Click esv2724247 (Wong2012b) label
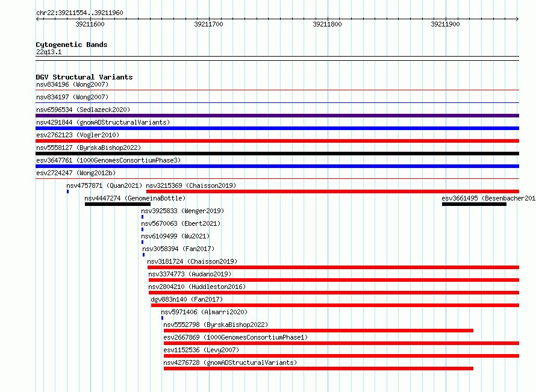The width and height of the screenshot is (536, 392). tap(76, 173)
